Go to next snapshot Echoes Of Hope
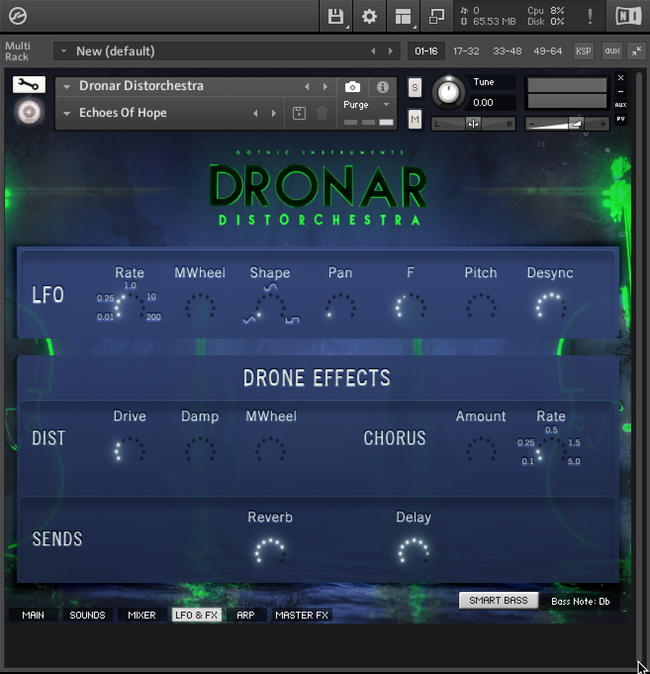 (x=274, y=113)
